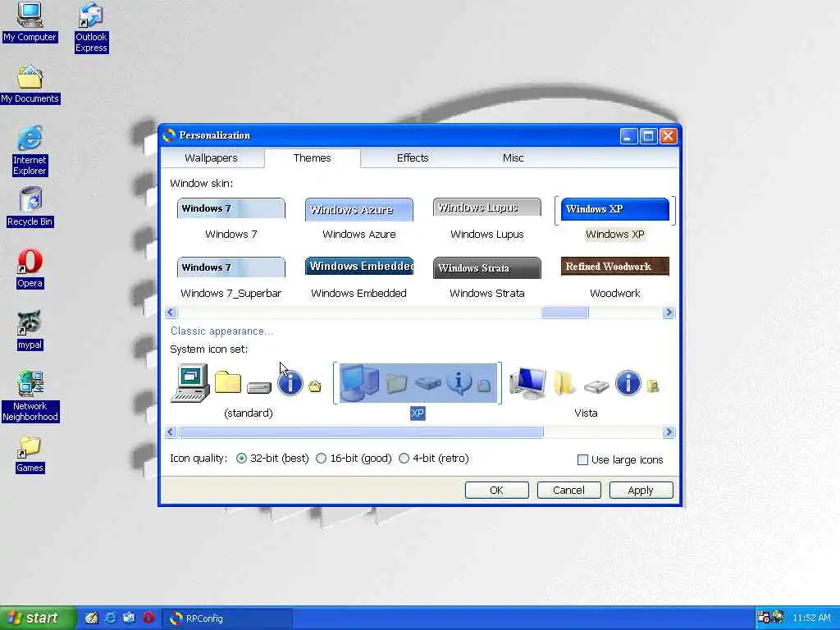Open the mypal raccoon shortcut

(x=30, y=331)
